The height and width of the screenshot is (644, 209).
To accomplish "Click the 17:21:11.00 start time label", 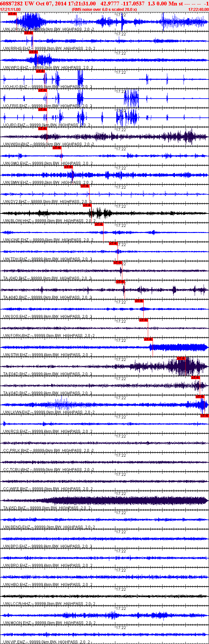I will (x=11, y=10).
